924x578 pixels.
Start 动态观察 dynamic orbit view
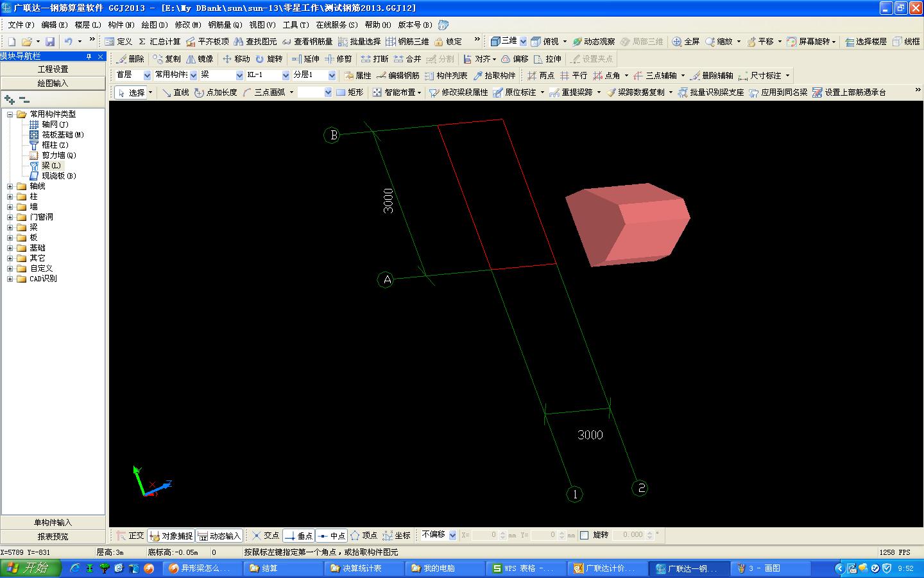594,41
